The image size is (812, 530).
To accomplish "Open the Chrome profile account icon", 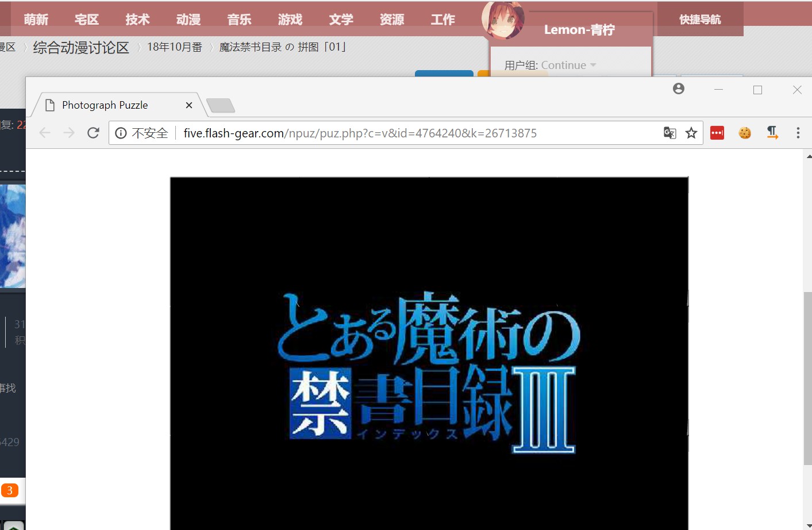I will coord(679,89).
